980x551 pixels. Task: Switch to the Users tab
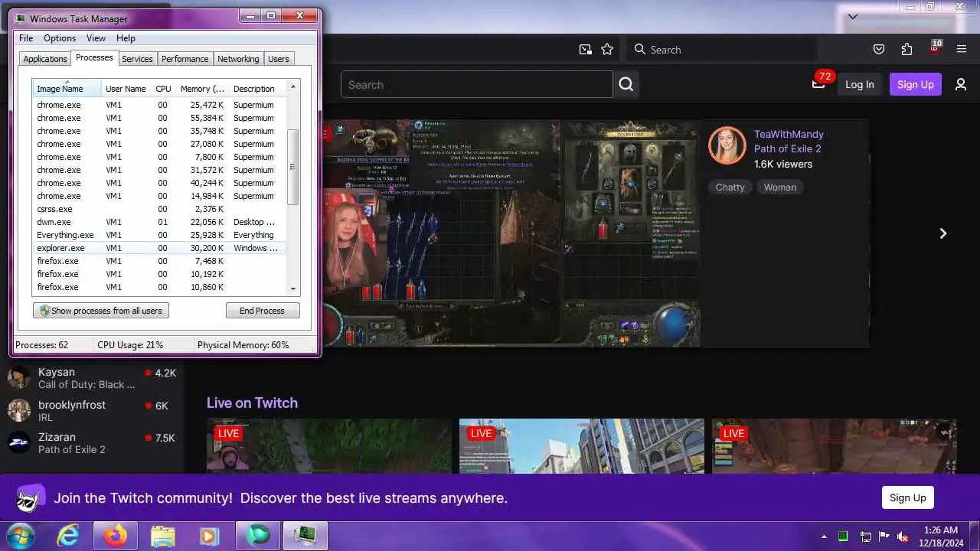pos(279,59)
